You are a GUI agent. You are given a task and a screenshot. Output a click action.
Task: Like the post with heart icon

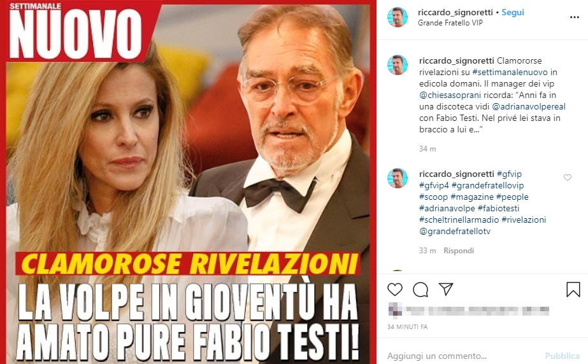pos(395,290)
